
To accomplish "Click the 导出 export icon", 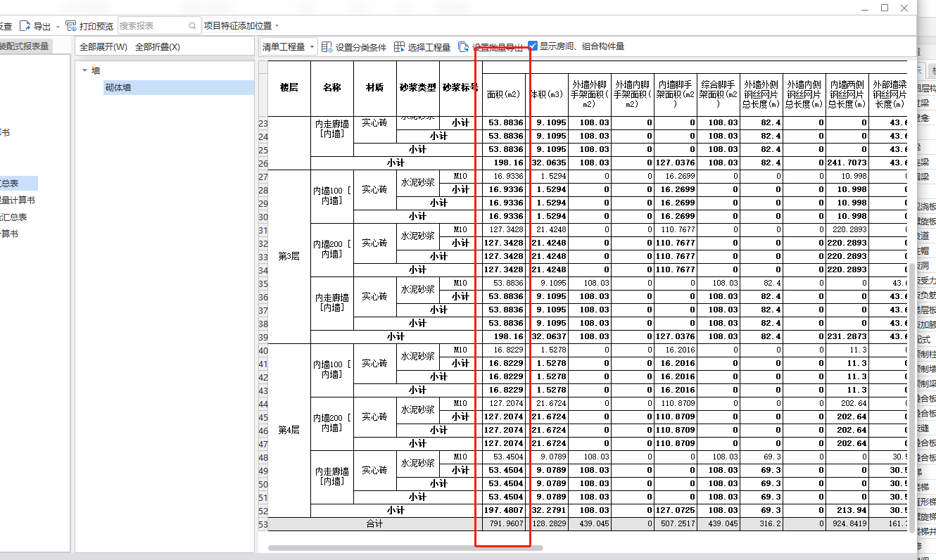I will pyautogui.click(x=25, y=26).
